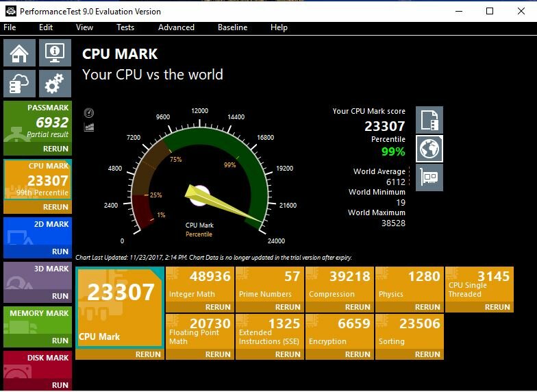Click the Extended Instructions 1325 tile
The height and width of the screenshot is (392, 537).
pos(270,332)
